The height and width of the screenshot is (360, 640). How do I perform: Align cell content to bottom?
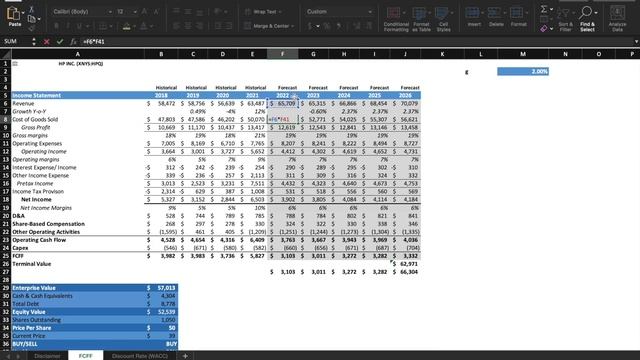[200, 12]
